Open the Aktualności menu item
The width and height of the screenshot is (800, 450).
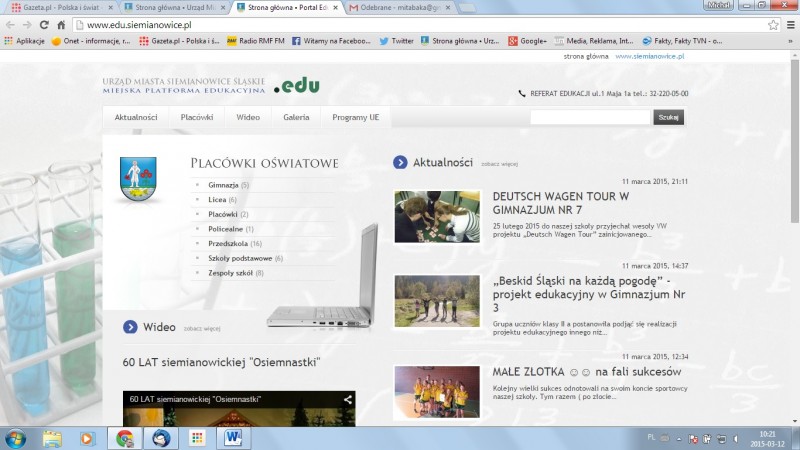click(x=136, y=117)
